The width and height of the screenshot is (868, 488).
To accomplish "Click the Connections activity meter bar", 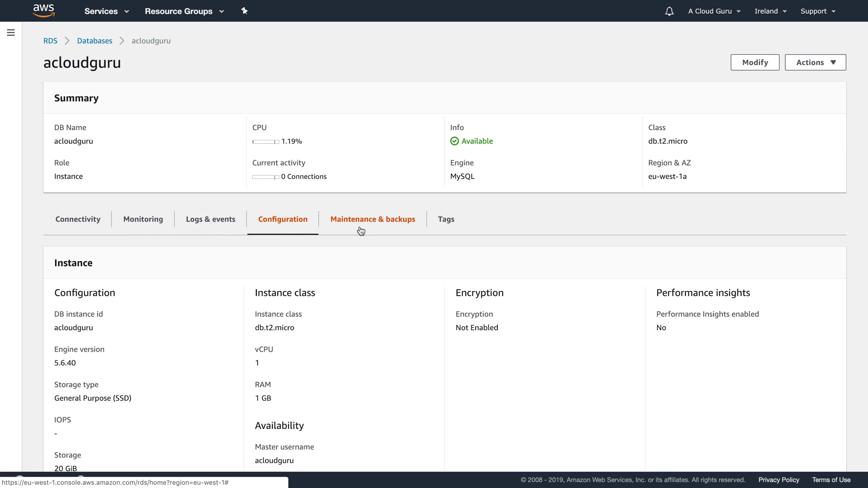I will [x=265, y=177].
